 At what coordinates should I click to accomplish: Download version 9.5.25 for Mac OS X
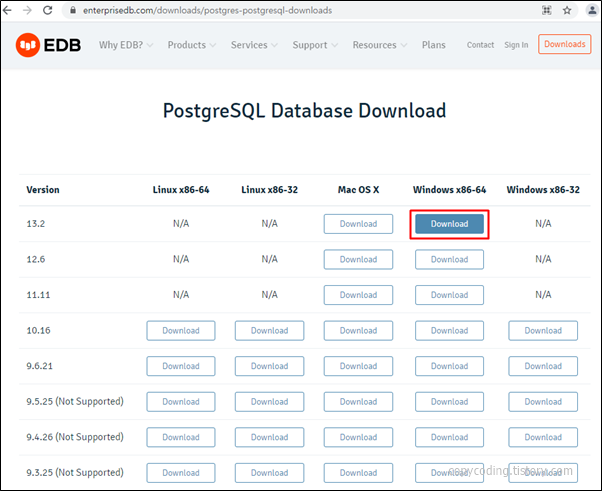(358, 402)
